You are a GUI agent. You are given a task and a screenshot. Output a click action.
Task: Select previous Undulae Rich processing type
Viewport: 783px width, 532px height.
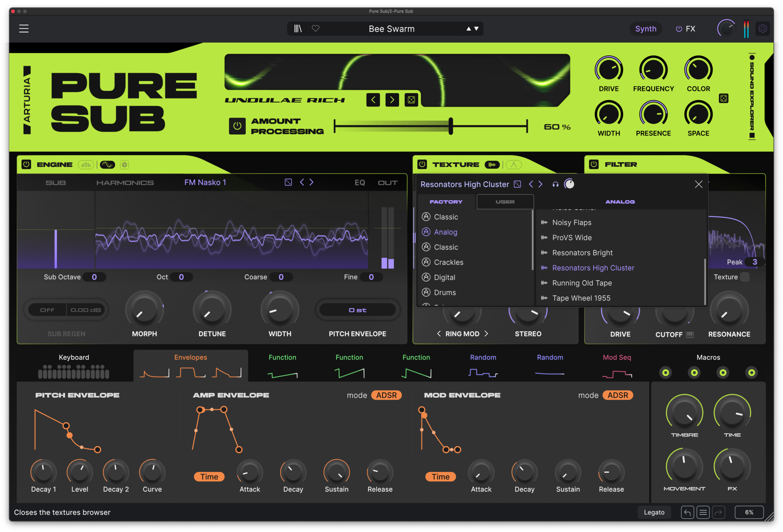[373, 100]
